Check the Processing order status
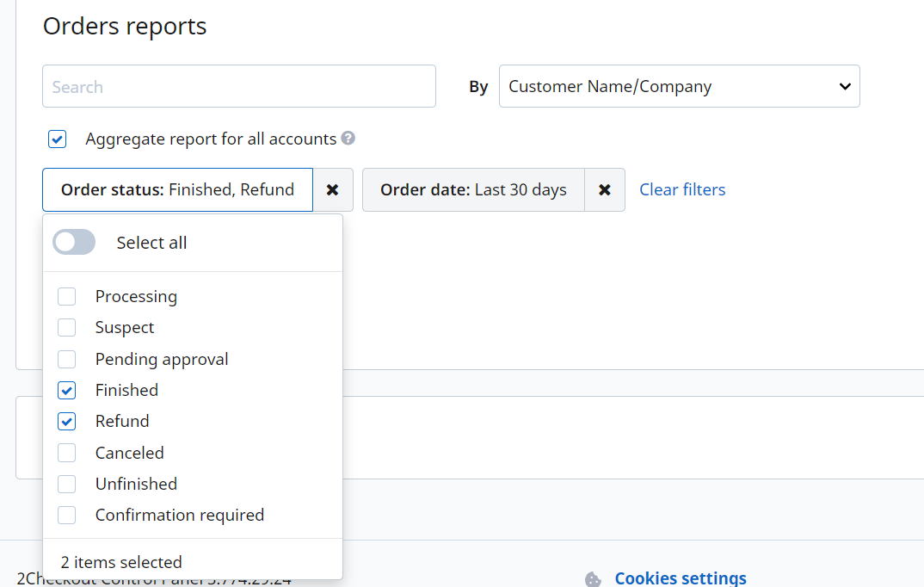The height and width of the screenshot is (587, 924). click(x=66, y=296)
